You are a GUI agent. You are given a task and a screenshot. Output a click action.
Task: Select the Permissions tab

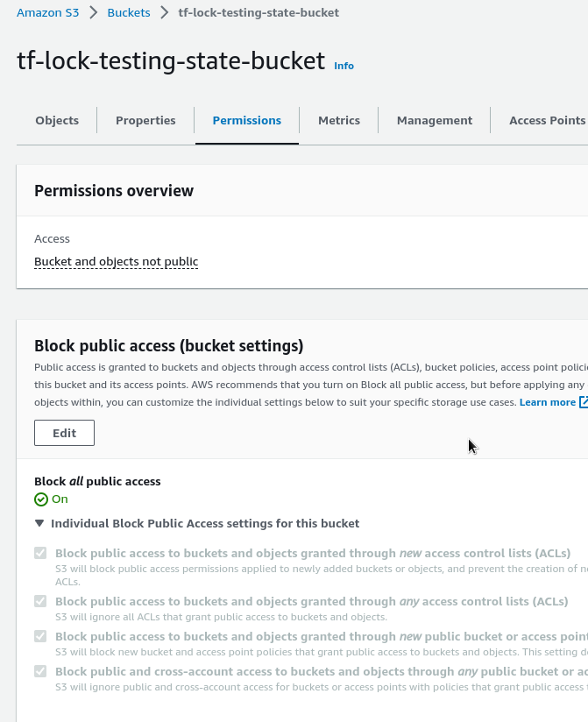(x=246, y=121)
